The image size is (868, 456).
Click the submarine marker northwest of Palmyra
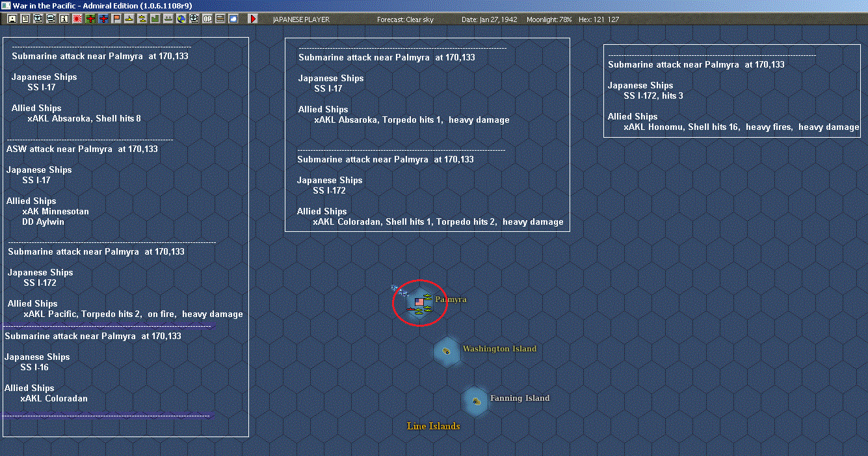[x=399, y=290]
